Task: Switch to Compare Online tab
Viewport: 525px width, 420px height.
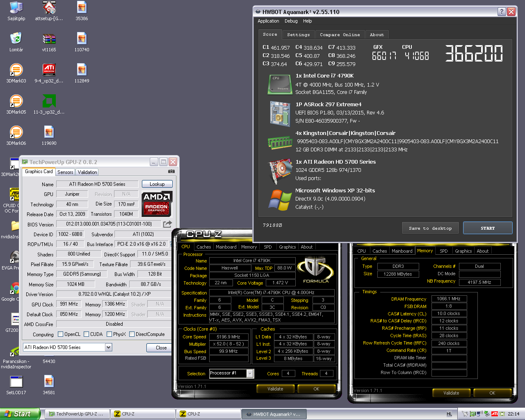Action: [340, 35]
